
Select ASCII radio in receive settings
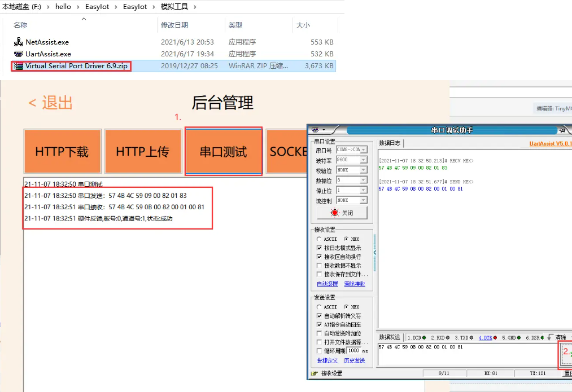(320, 239)
